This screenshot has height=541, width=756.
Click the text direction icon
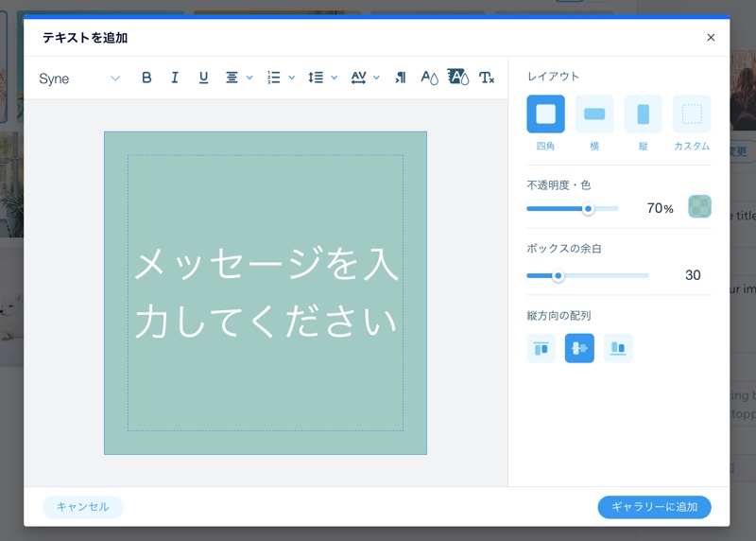pyautogui.click(x=401, y=79)
